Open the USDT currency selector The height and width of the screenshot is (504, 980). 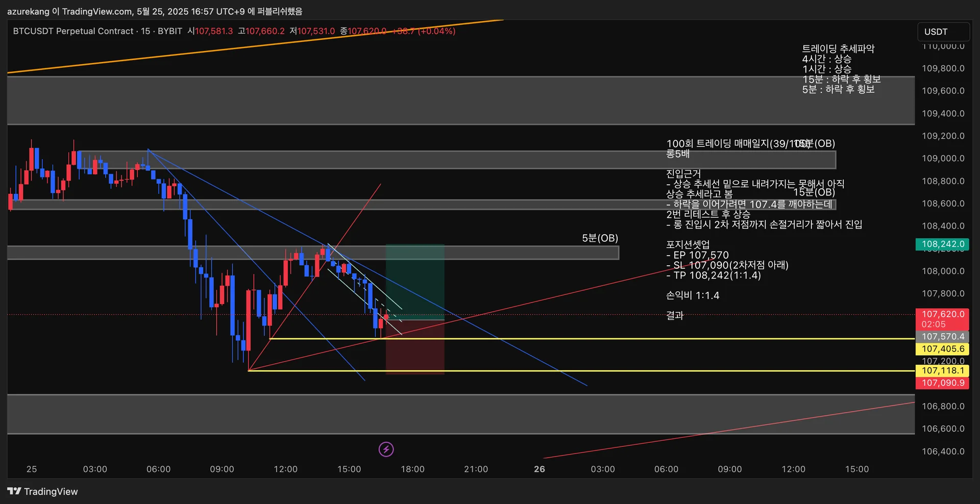tap(943, 32)
